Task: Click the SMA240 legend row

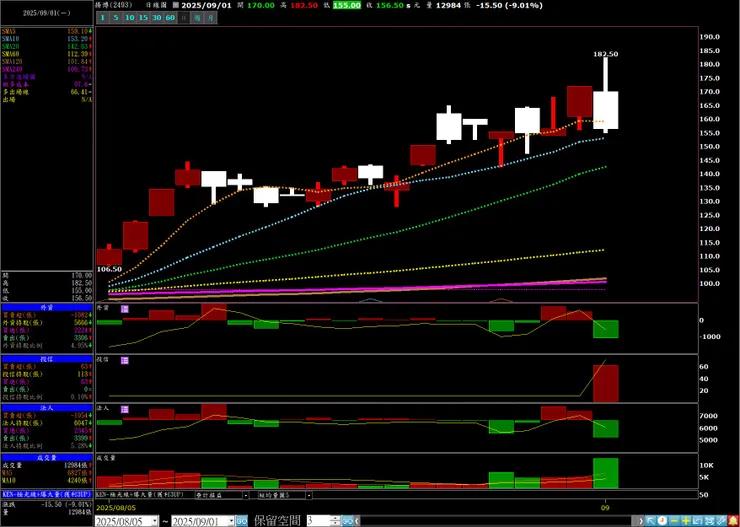Action: point(47,69)
